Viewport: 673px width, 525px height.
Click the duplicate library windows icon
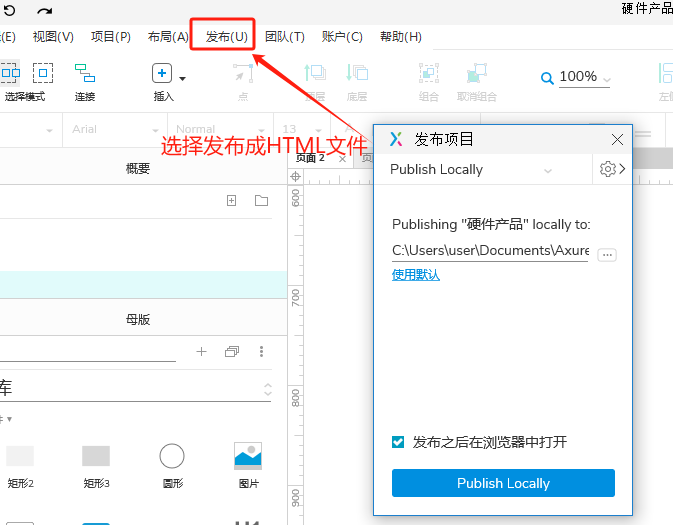click(232, 352)
